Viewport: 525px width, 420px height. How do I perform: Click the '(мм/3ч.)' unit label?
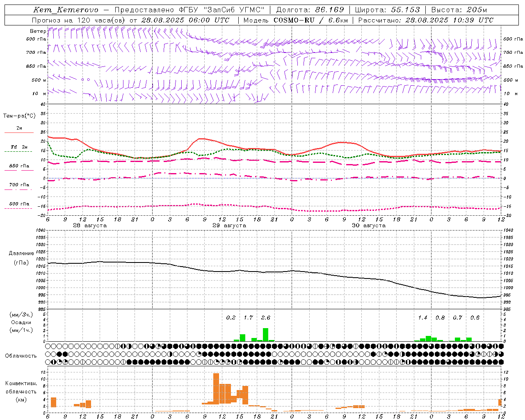pyautogui.click(x=21, y=315)
